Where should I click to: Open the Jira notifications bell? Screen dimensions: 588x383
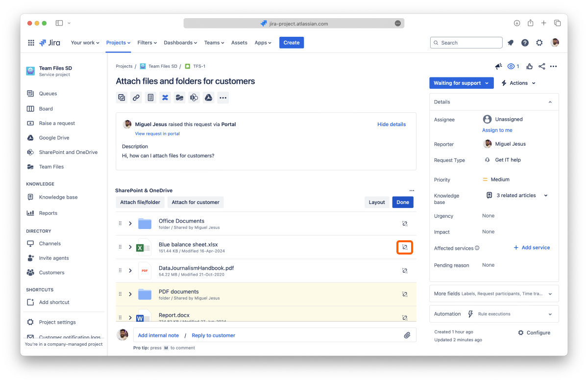tap(511, 43)
